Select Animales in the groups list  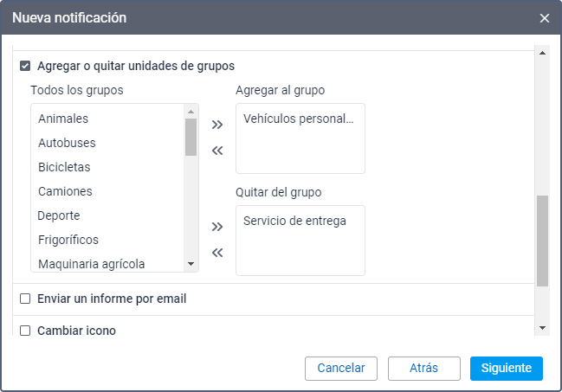click(x=63, y=119)
